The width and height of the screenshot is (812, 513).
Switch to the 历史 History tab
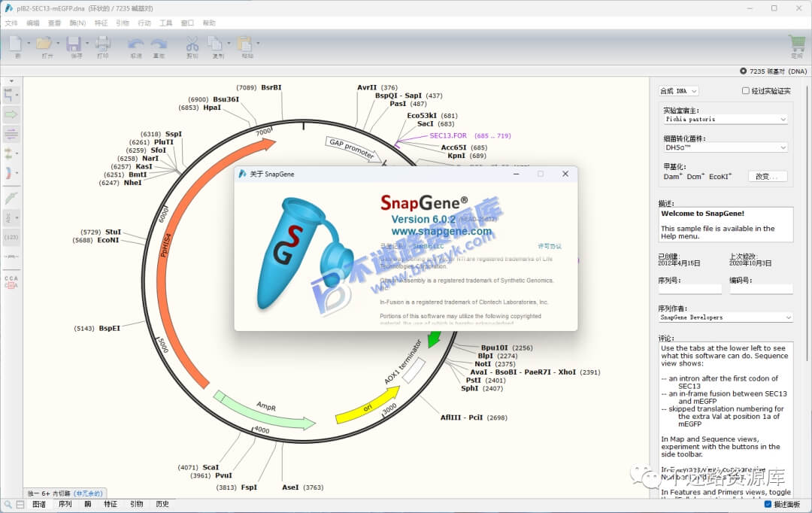tap(162, 504)
